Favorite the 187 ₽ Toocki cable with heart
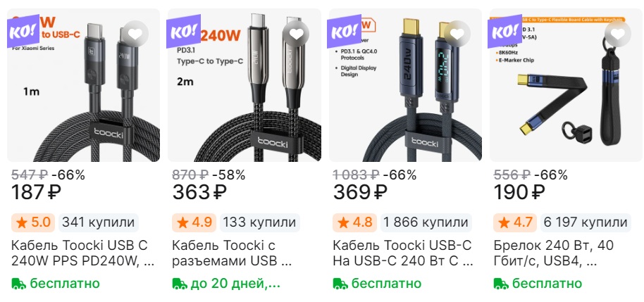Viewport: 644px width, 302px height. (x=135, y=34)
